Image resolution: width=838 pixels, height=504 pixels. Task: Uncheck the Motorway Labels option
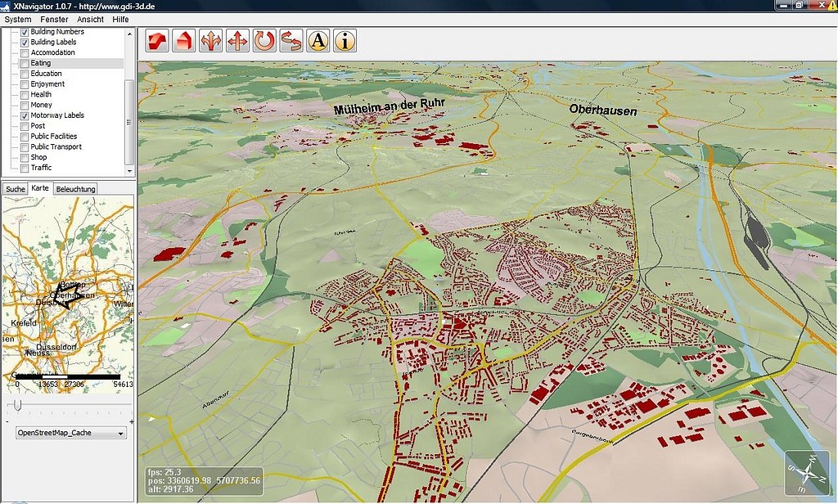click(26, 115)
